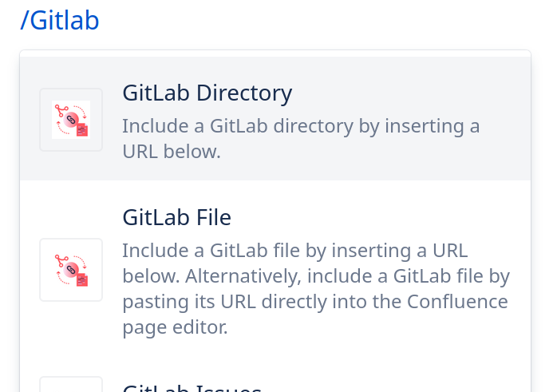The width and height of the screenshot is (553, 392).
Task: Click the /Gitlab slash command text
Action: (60, 21)
